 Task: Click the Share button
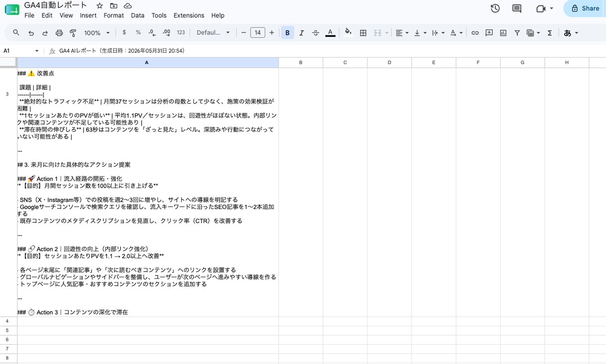(x=585, y=8)
